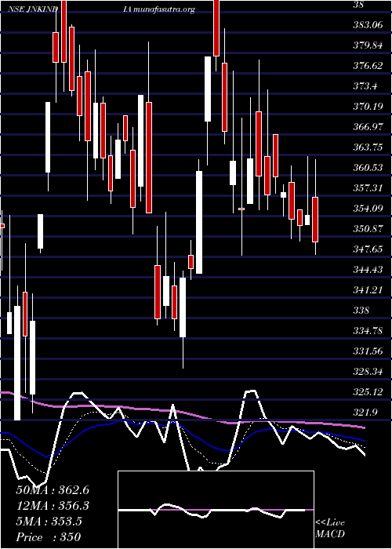392x549 pixels.
Task: Click inside the MACD inset chart
Action: tap(216, 510)
